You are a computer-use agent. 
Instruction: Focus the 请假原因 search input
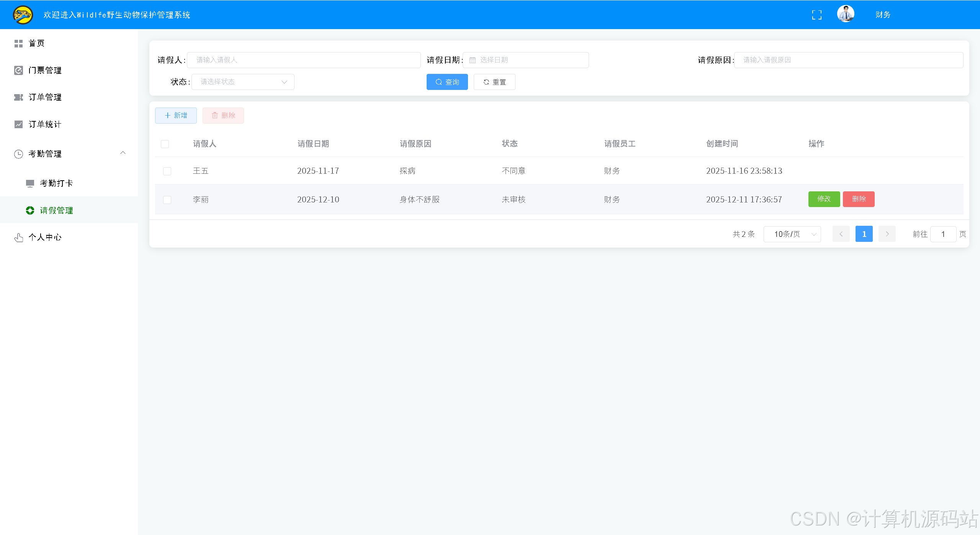point(849,60)
